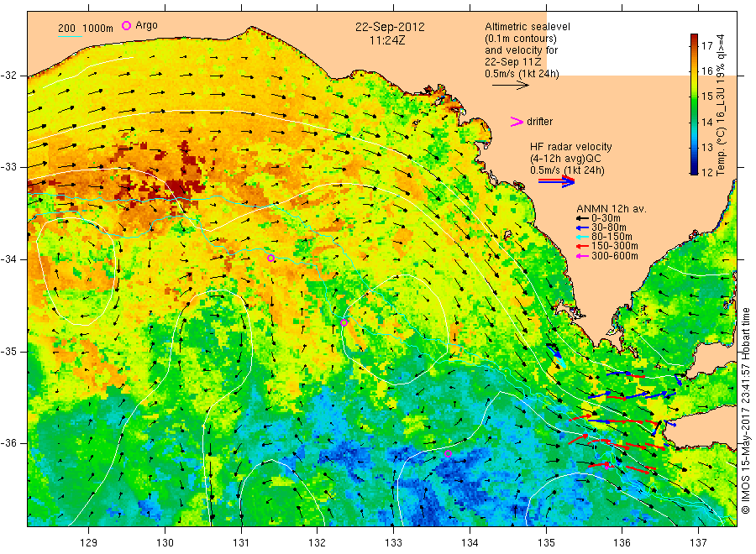Image resolution: width=756 pixels, height=554 pixels.
Task: Click the black 0-30m arrow legend symbol
Action: pos(582,218)
